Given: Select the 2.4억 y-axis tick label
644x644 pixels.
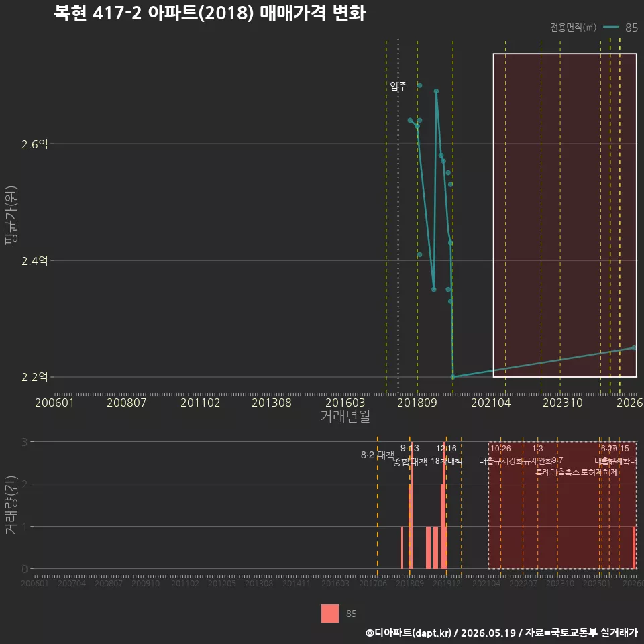Looking at the screenshot, I should coord(34,260).
